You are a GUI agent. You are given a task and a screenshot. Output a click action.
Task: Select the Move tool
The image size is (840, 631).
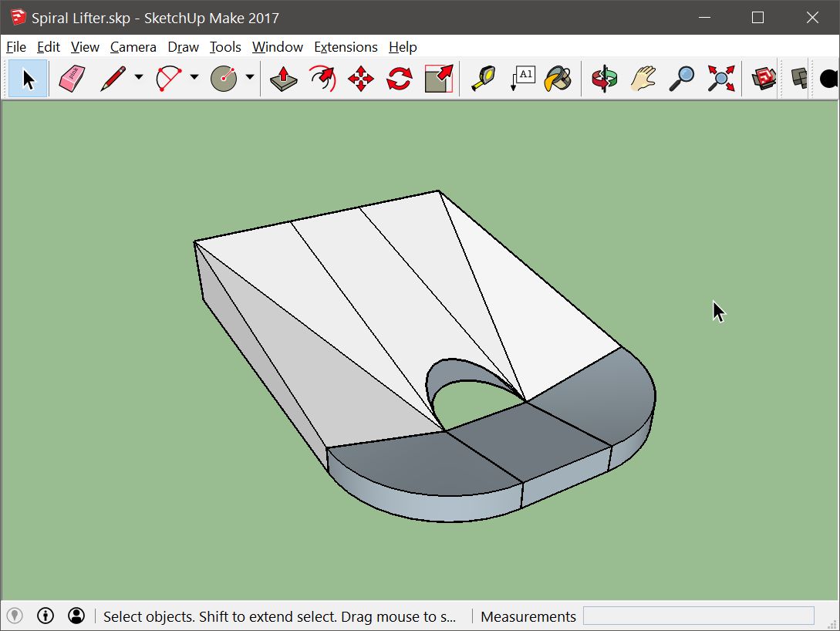coord(361,78)
